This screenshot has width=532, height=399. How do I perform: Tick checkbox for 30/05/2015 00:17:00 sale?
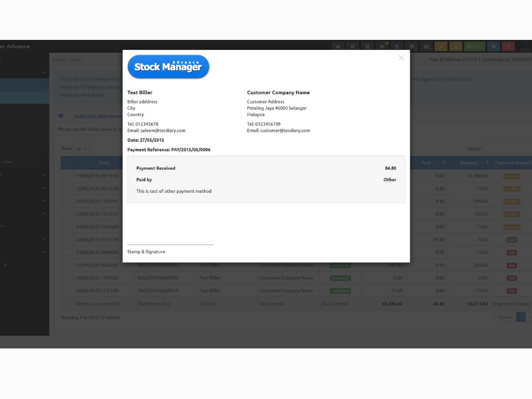coord(67,189)
